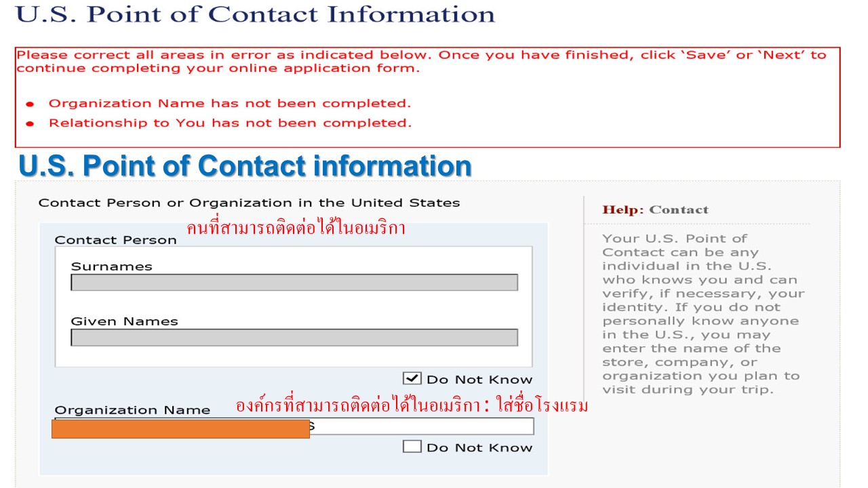
Task: Click the blue 'U.S. Point of Contact information' heading
Action: click(245, 166)
